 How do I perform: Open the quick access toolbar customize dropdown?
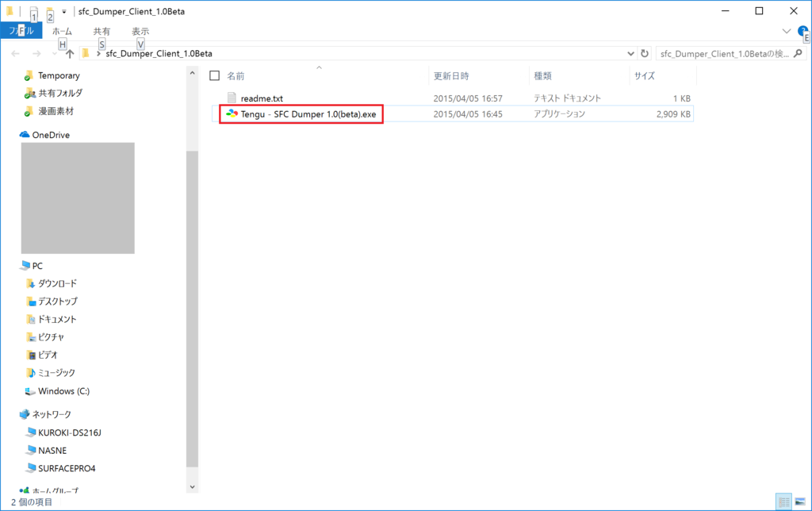[x=63, y=11]
